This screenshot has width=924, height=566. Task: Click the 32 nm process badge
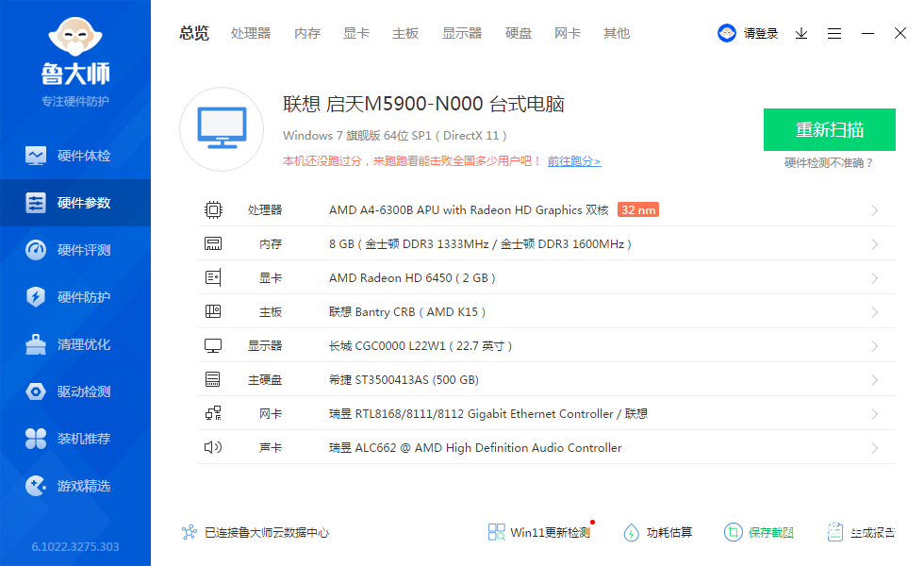point(638,209)
